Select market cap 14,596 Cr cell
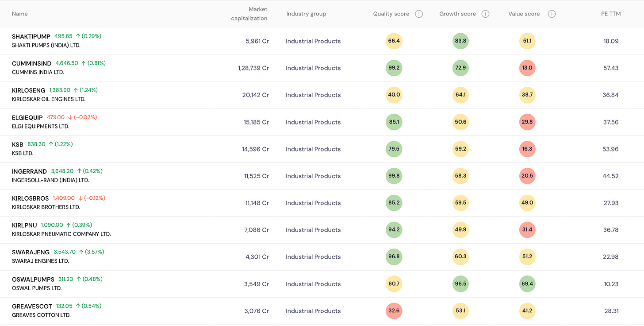This screenshot has height=326, width=644. click(256, 149)
